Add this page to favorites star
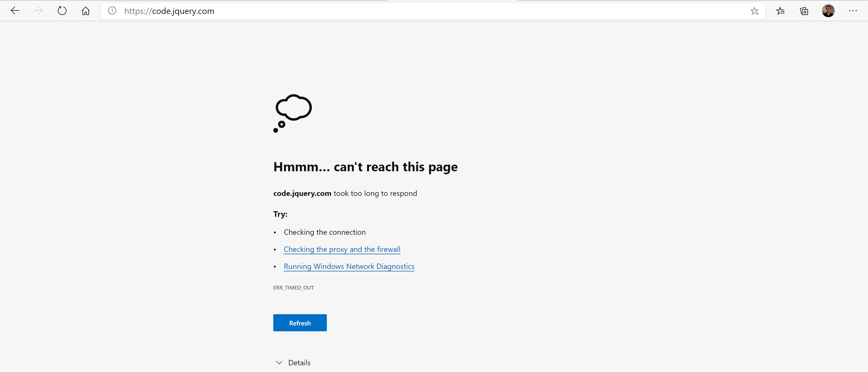868x372 pixels. (x=754, y=11)
